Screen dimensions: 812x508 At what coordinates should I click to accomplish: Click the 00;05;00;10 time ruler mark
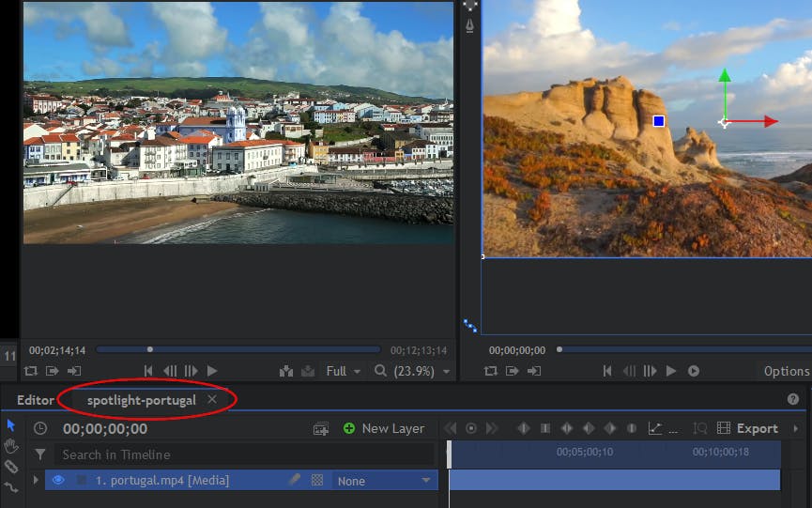pyautogui.click(x=585, y=452)
